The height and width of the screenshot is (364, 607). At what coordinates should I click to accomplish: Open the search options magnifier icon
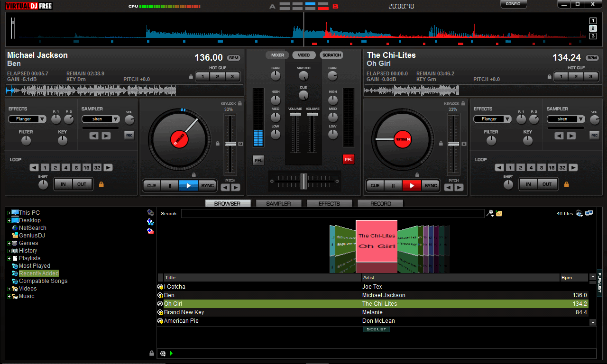[x=489, y=213]
